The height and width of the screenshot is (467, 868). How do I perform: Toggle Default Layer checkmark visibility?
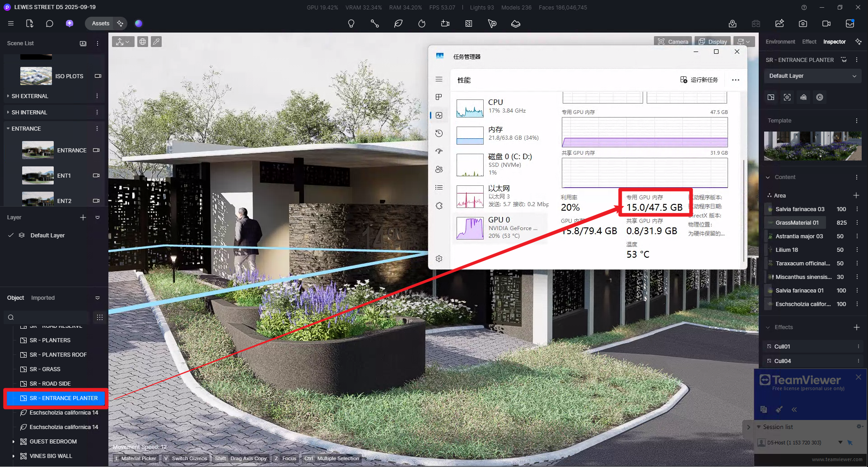pos(11,235)
